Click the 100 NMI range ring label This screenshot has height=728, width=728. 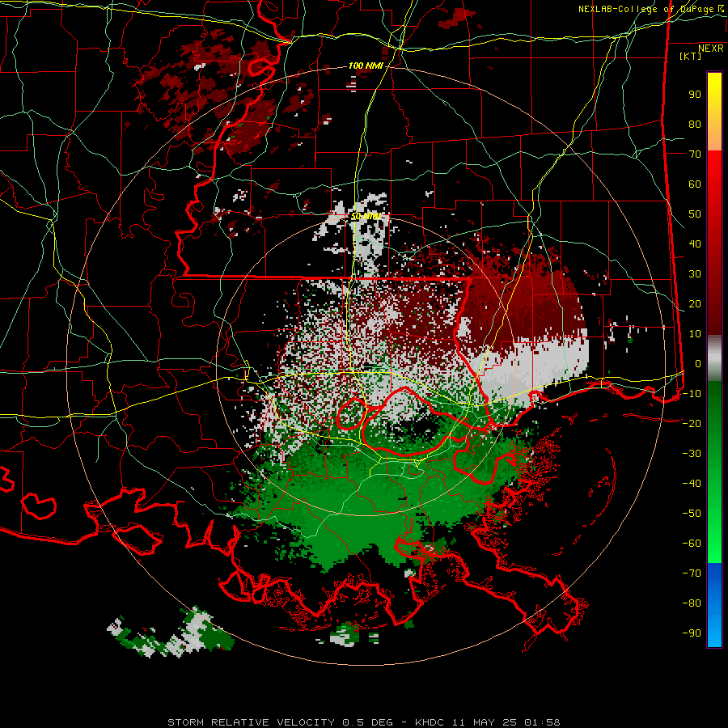(366, 66)
